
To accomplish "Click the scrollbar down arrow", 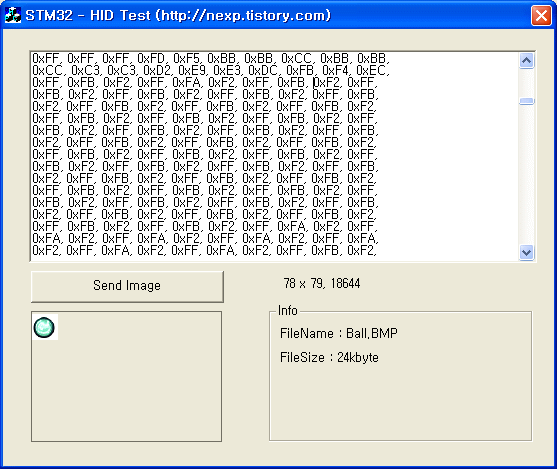I will [526, 253].
